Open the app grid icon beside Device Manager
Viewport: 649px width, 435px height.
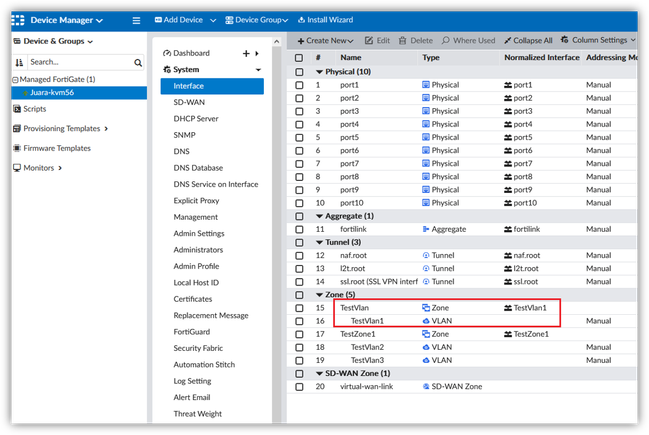coord(18,20)
